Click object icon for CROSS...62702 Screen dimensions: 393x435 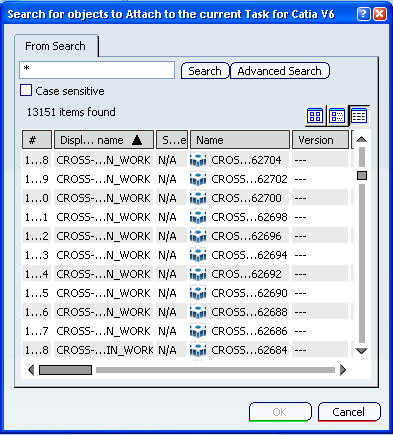coord(198,179)
